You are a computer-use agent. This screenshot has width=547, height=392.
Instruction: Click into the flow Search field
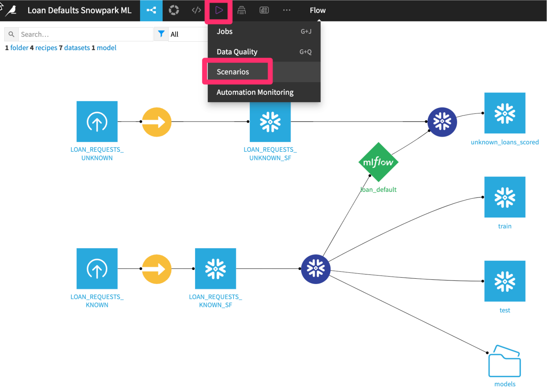click(x=85, y=35)
